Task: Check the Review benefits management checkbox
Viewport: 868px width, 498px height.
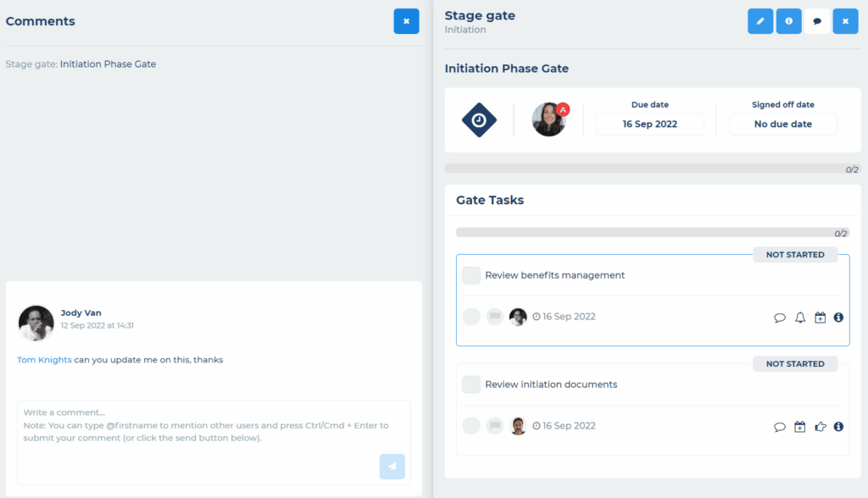Action: coord(471,275)
